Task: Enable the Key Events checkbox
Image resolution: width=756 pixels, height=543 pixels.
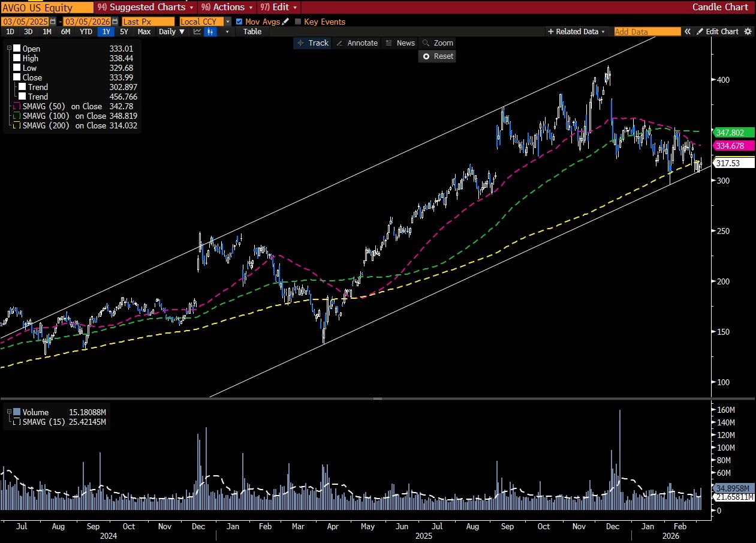Action: pos(298,22)
